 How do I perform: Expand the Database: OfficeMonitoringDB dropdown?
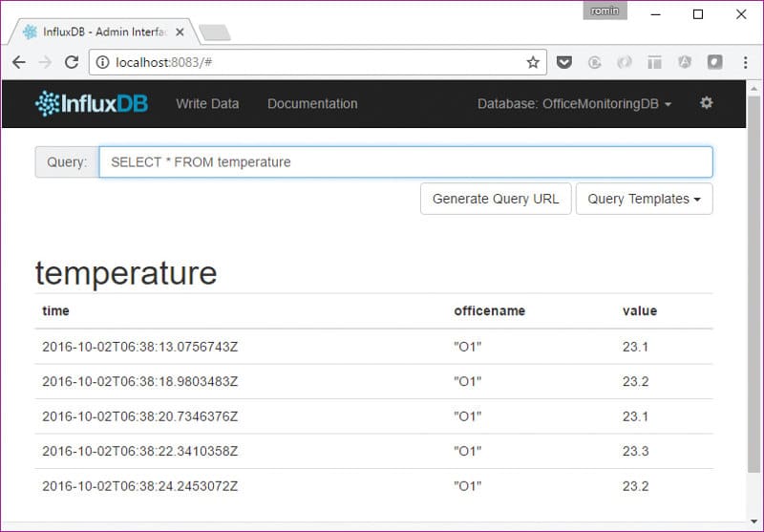tap(574, 103)
